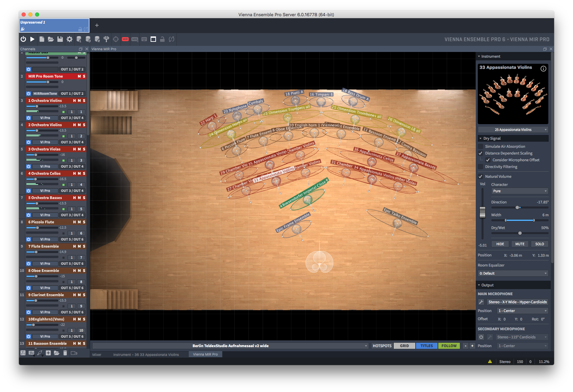Toggle the GRID button
Viewport: 573px width, 392px height.
(404, 346)
